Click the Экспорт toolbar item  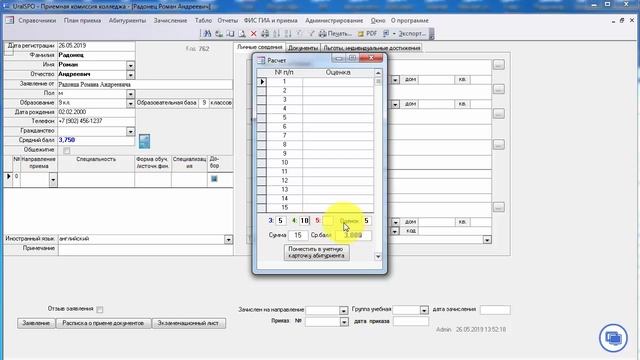[x=412, y=33]
